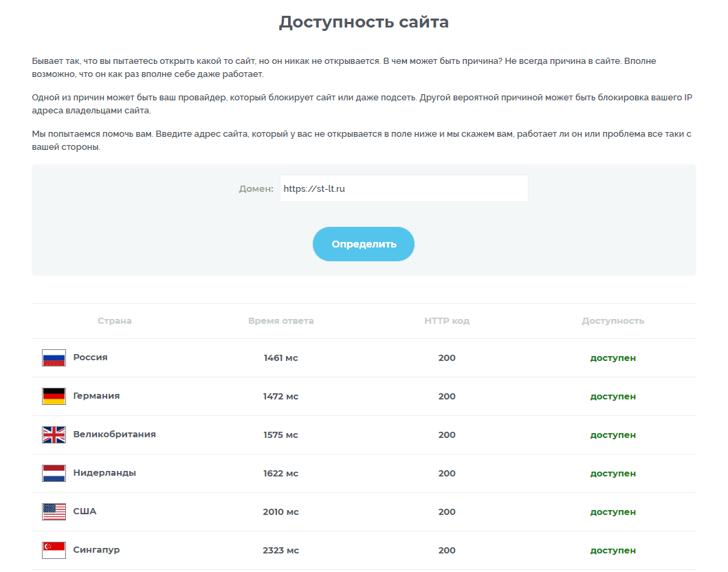
Task: Click the Определить button
Action: click(x=363, y=244)
